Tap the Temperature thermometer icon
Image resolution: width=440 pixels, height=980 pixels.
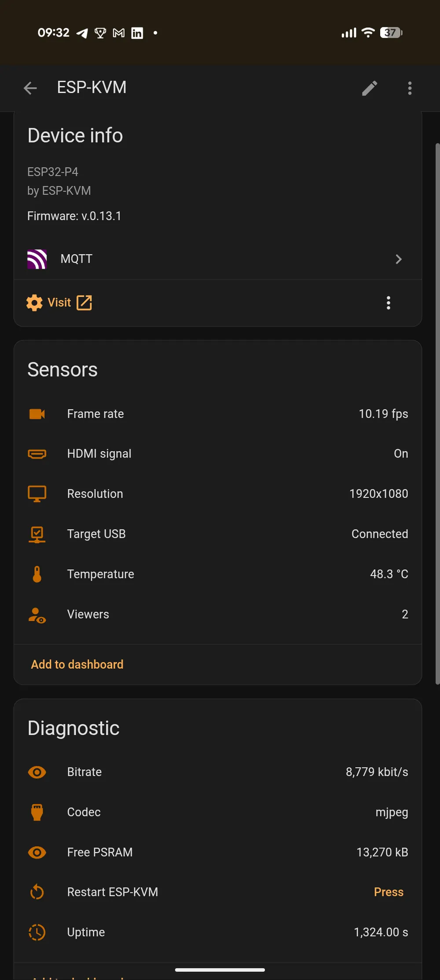[37, 574]
